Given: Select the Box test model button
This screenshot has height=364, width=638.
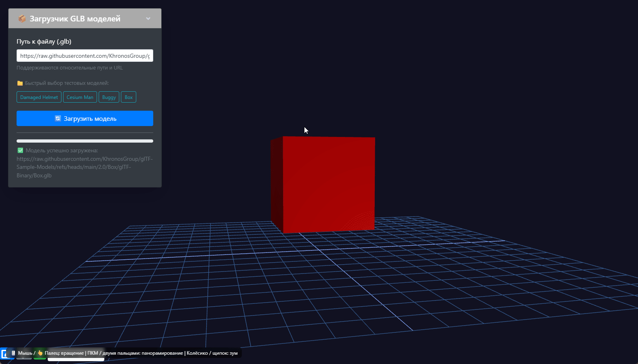Looking at the screenshot, I should pyautogui.click(x=129, y=97).
